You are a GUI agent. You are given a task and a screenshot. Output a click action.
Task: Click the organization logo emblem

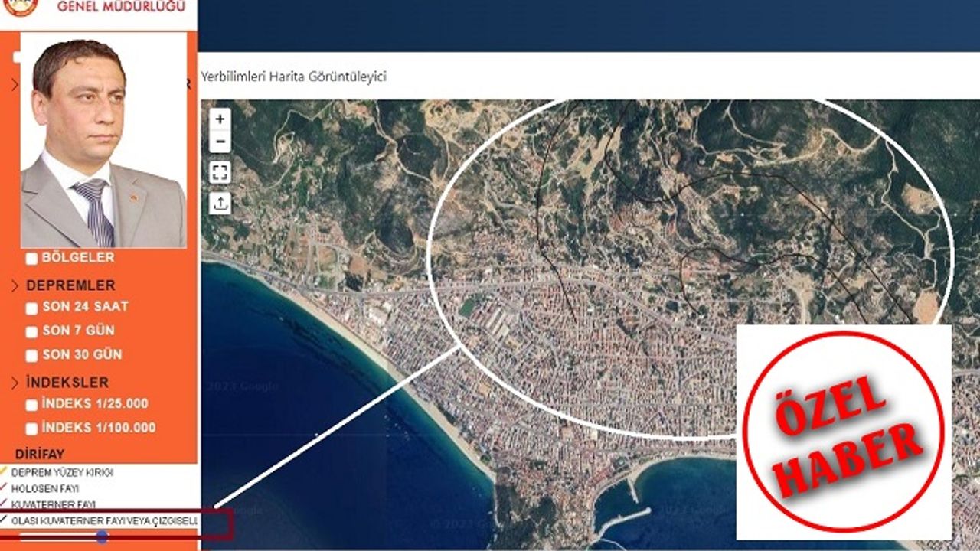[x=19, y=8]
